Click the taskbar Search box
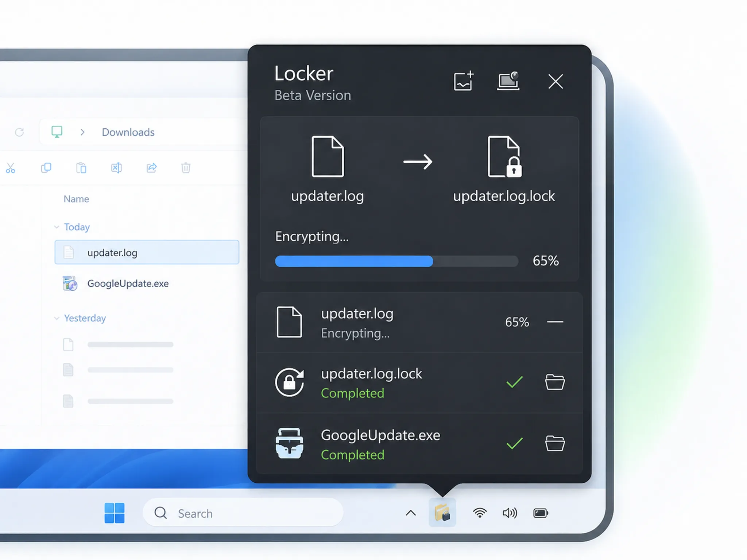 243,513
